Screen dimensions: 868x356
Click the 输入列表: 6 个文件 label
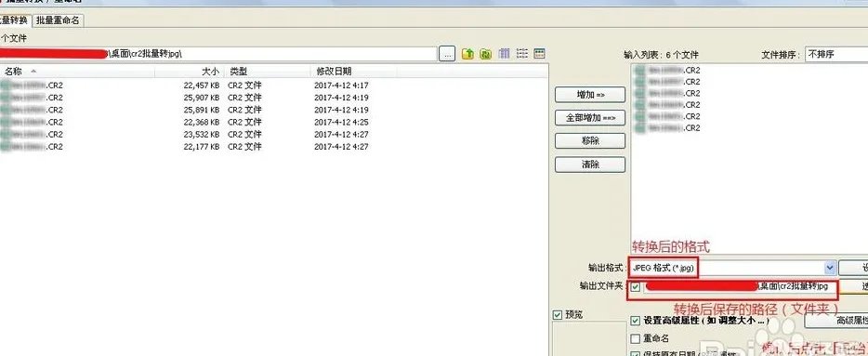tap(661, 55)
